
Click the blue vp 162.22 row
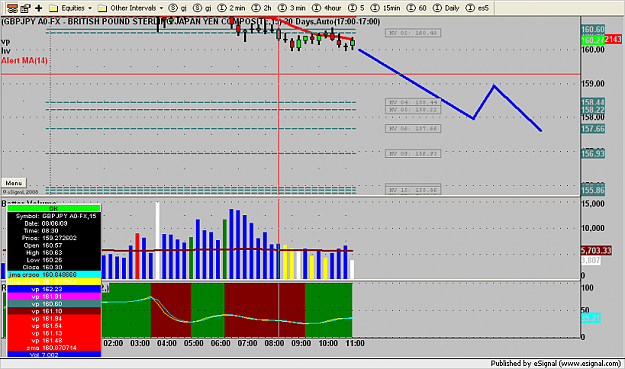click(x=54, y=289)
